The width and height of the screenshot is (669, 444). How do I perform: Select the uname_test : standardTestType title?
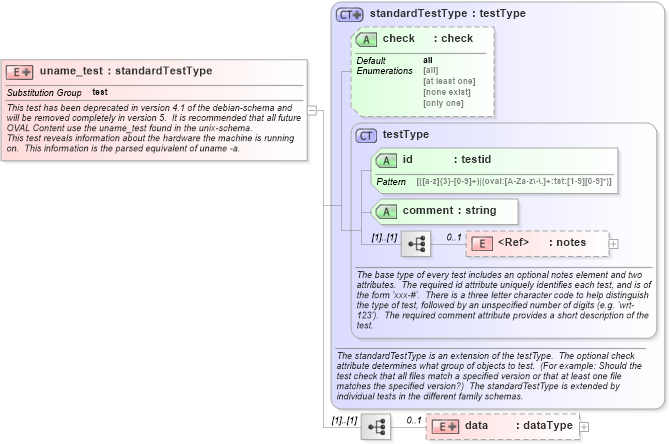(x=126, y=71)
